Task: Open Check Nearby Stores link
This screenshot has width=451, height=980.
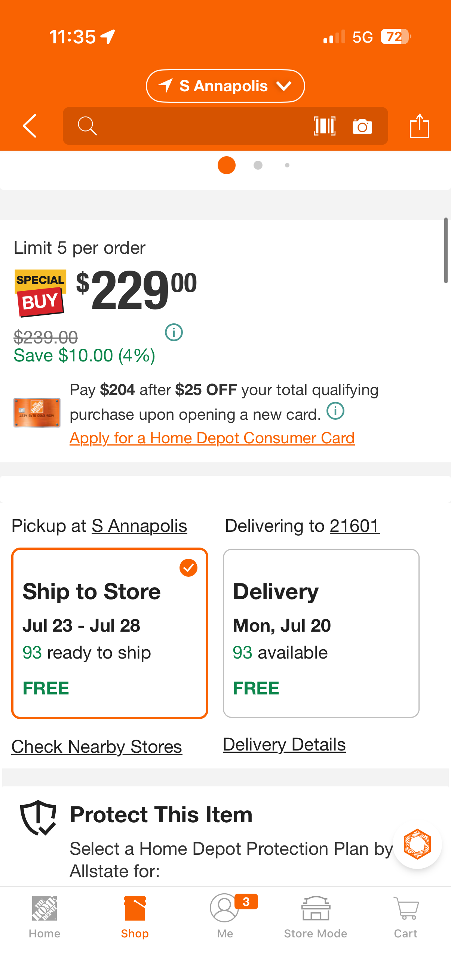Action: [x=97, y=746]
